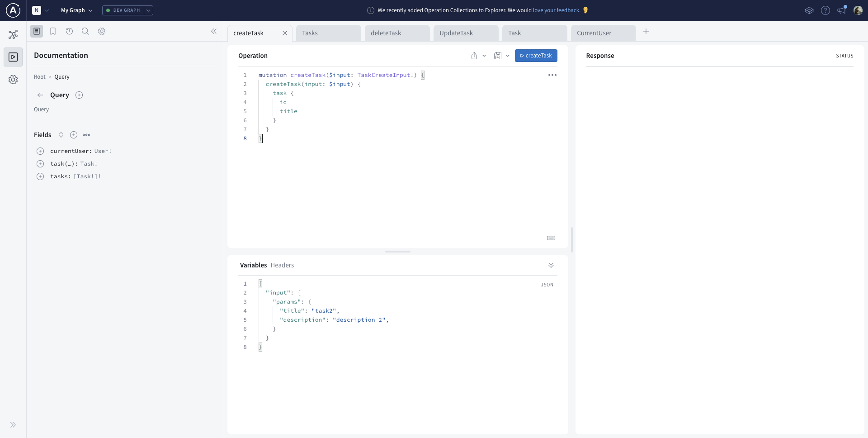Open the documentation settings gear icon
The width and height of the screenshot is (868, 438).
[x=102, y=31]
